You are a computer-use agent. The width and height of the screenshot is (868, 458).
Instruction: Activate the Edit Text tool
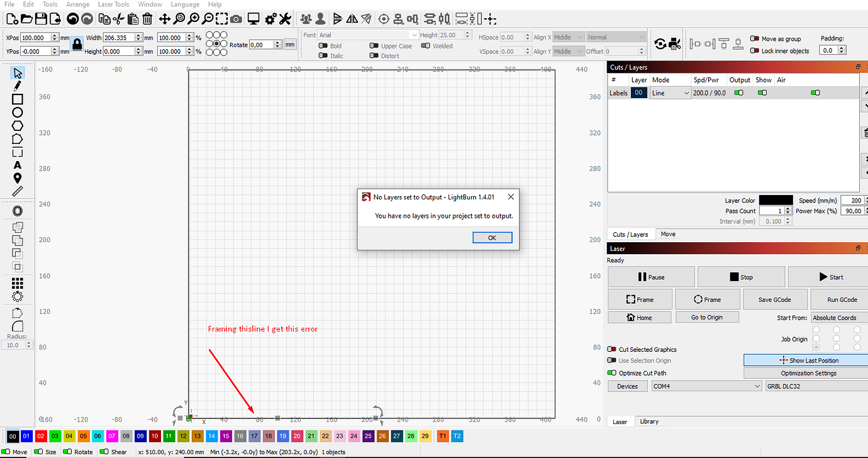click(17, 165)
